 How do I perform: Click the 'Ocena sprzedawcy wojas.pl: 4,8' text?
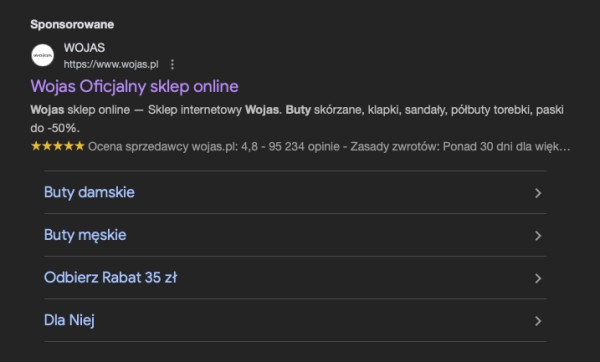click(173, 147)
